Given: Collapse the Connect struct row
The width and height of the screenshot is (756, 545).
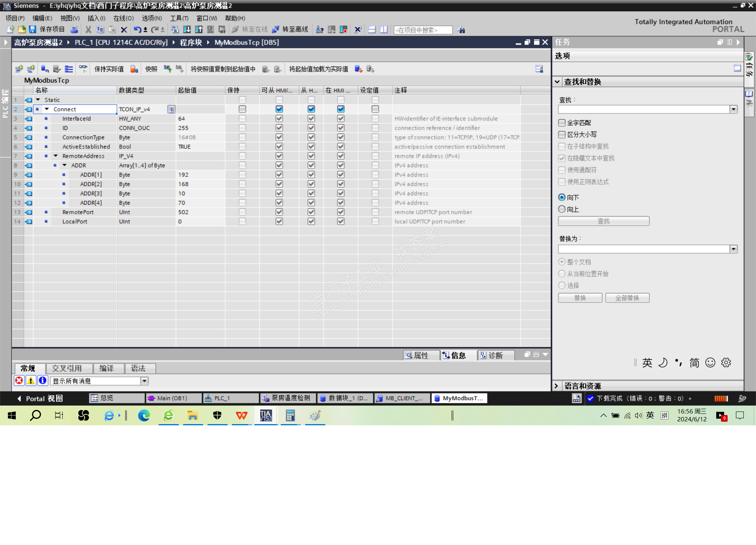Looking at the screenshot, I should pyautogui.click(x=47, y=109).
